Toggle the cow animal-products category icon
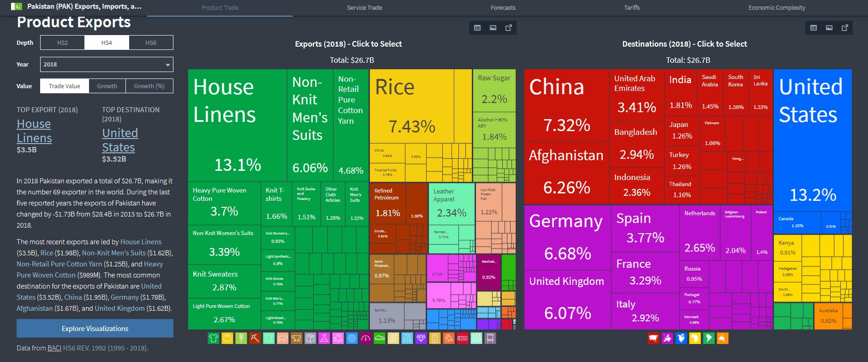The width and height of the screenshot is (868, 362). point(283,338)
